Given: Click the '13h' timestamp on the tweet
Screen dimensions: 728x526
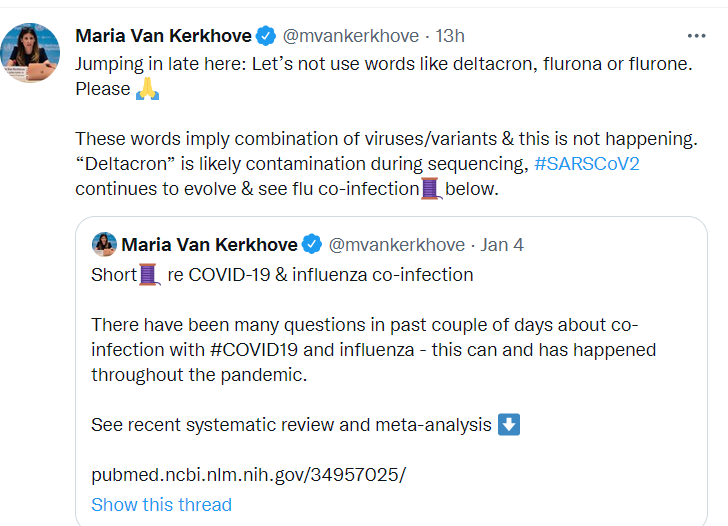Looking at the screenshot, I should click(x=450, y=36).
